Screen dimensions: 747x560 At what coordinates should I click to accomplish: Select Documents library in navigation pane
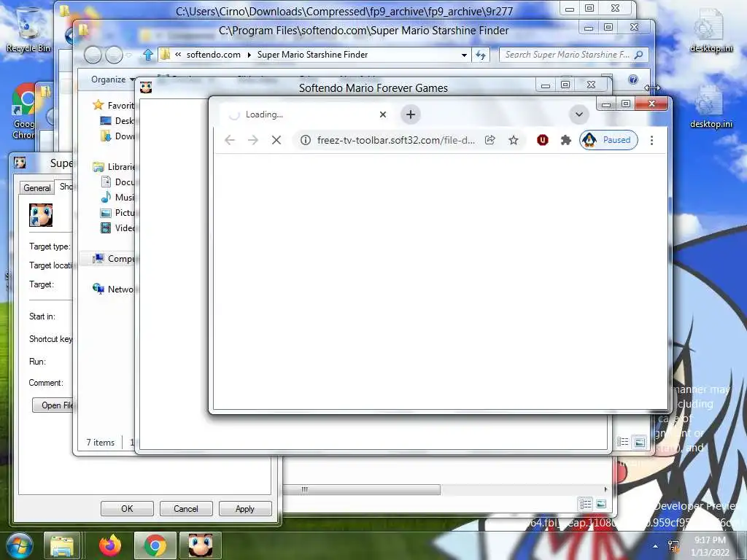click(118, 182)
